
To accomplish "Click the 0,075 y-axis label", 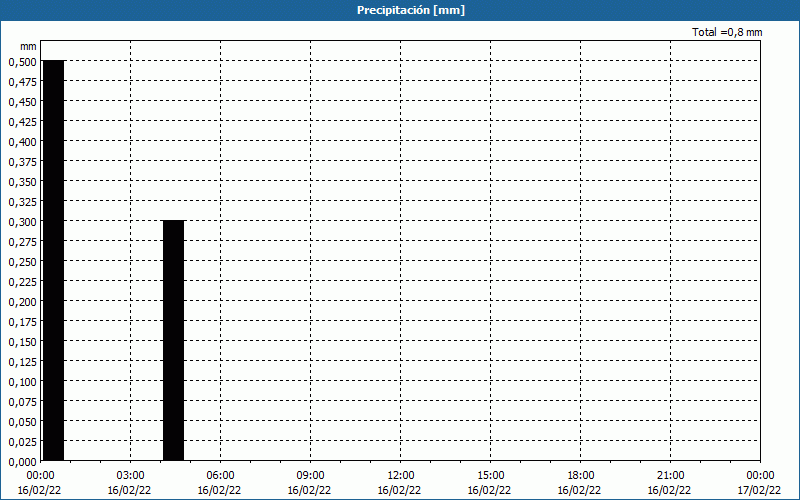I will (22, 402).
